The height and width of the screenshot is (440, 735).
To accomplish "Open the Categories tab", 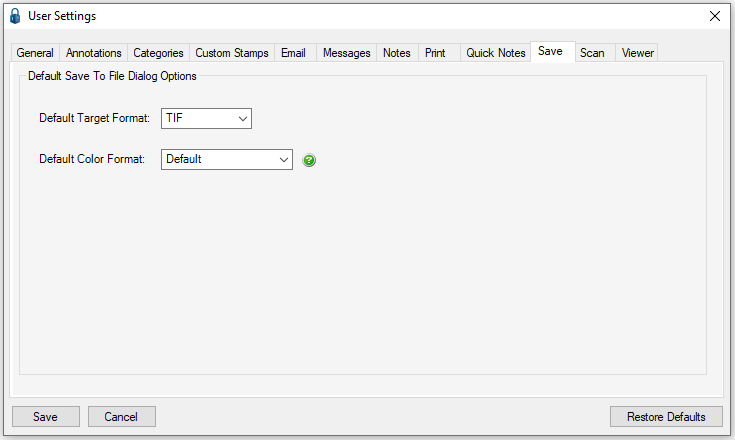I will (x=158, y=52).
